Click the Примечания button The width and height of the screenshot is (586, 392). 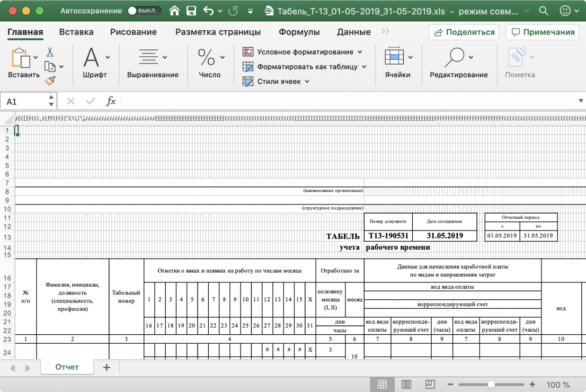click(543, 32)
